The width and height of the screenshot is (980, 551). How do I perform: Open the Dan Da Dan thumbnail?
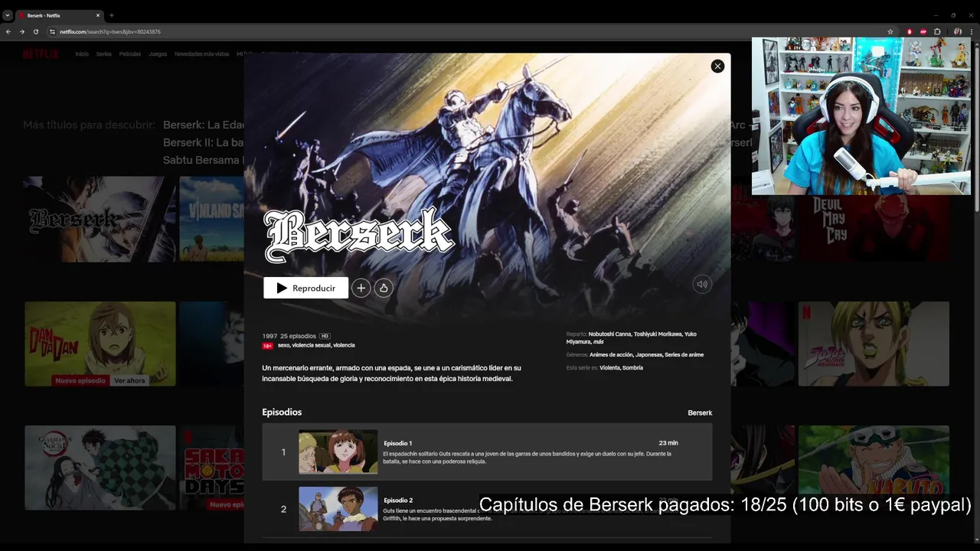tap(100, 344)
